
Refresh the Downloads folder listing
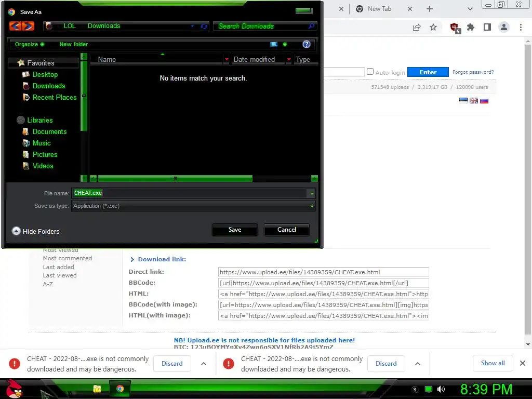pos(204,26)
